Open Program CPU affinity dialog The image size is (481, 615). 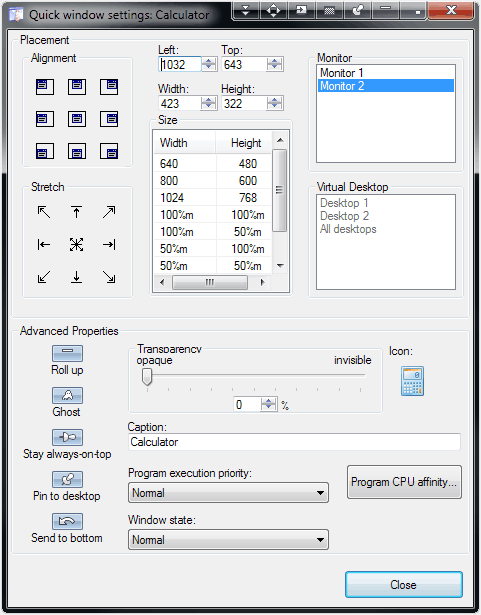tap(404, 482)
